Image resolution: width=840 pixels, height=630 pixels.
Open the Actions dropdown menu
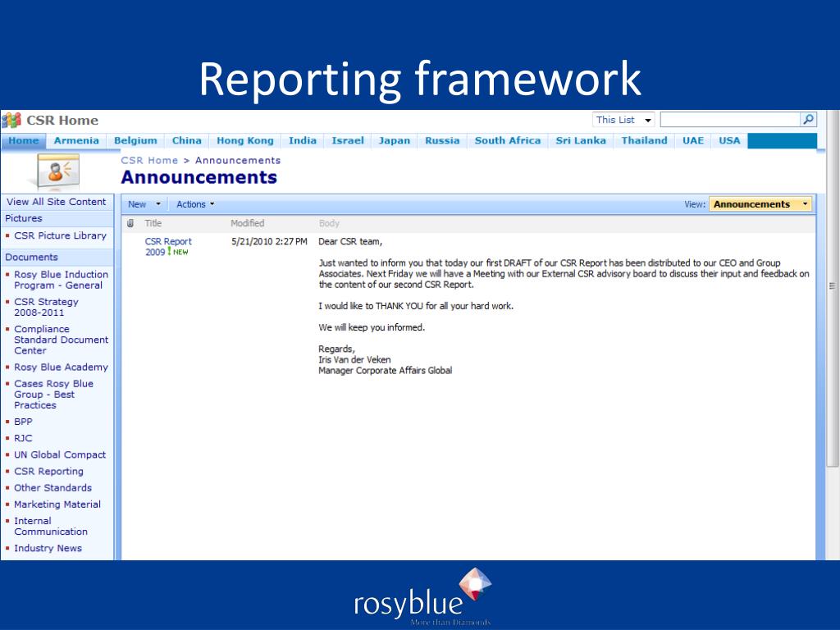click(195, 204)
